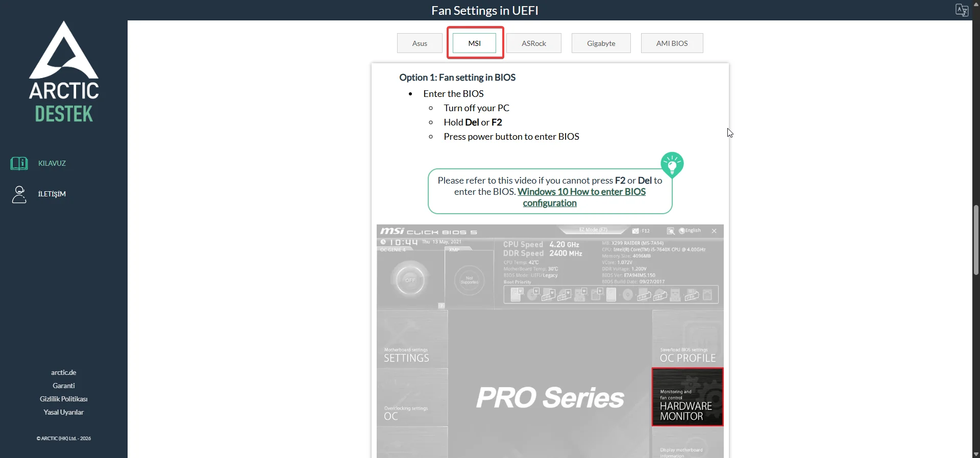
Task: Click the copyright ARCTIC (HK) Ltd. text
Action: point(64,438)
